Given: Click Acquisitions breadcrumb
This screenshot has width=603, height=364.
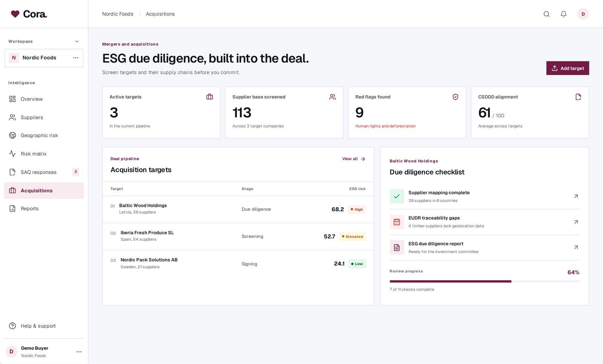Looking at the screenshot, I should (x=160, y=14).
